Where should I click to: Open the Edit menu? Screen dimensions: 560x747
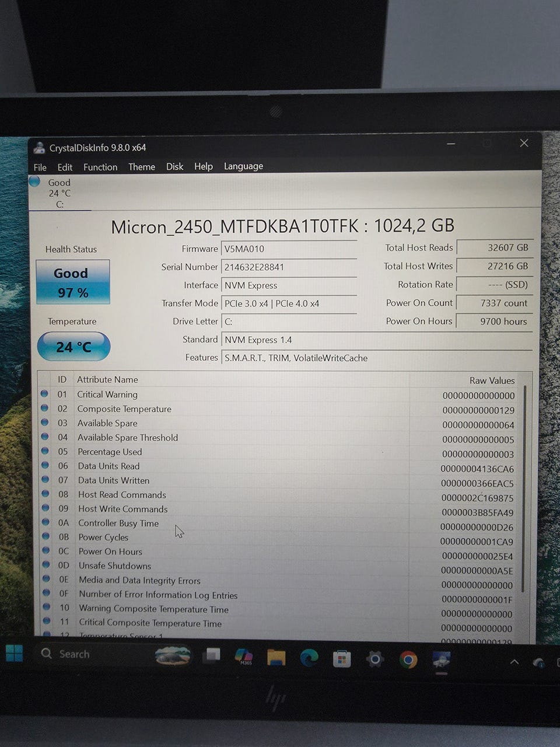[x=65, y=167]
